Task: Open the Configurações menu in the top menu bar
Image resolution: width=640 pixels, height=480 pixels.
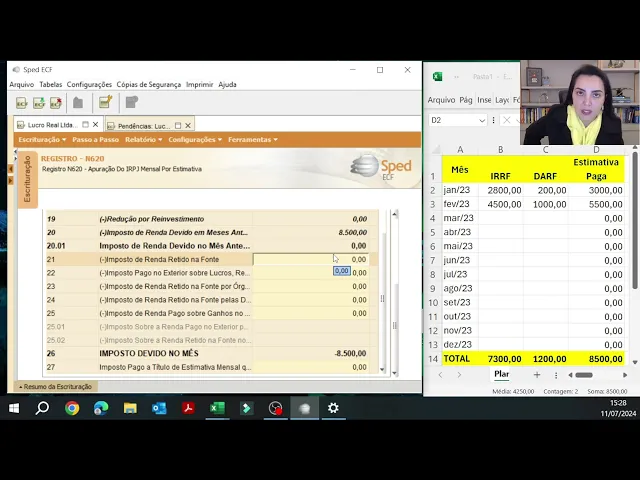Action: click(x=89, y=84)
